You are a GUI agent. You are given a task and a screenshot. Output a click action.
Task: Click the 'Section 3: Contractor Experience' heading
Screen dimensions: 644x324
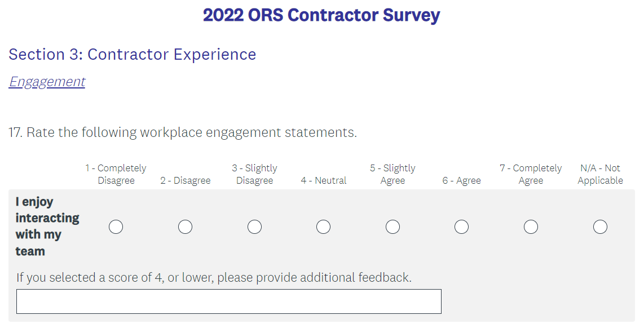132,54
